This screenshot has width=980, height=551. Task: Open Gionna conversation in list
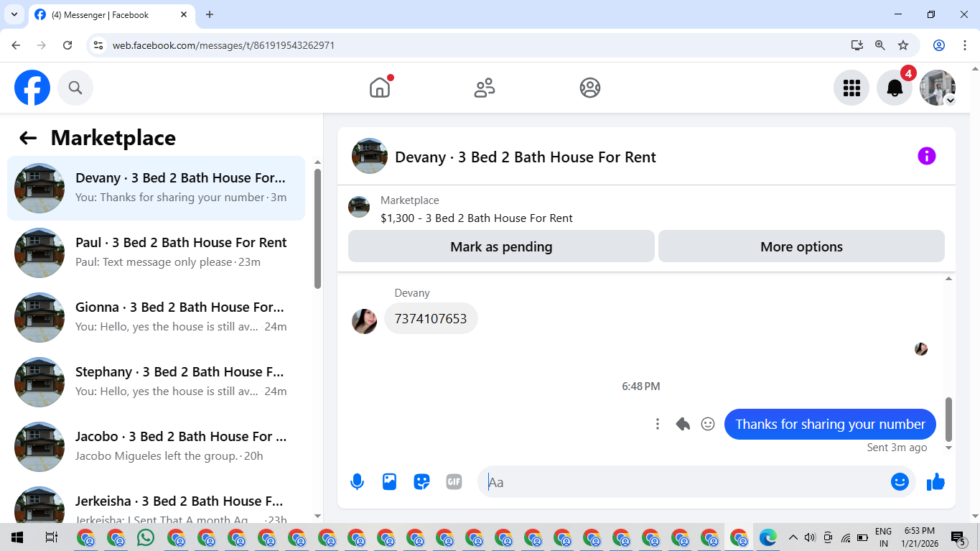156,318
